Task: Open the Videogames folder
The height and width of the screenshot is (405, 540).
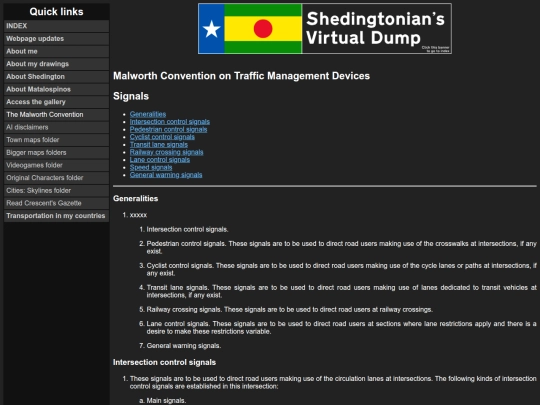Action: 56,165
